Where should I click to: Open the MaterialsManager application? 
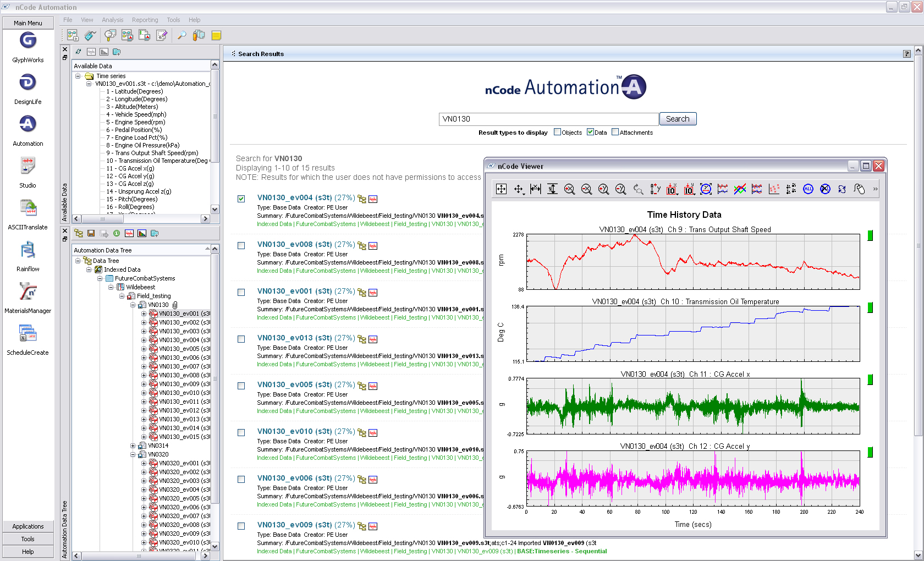[x=28, y=292]
